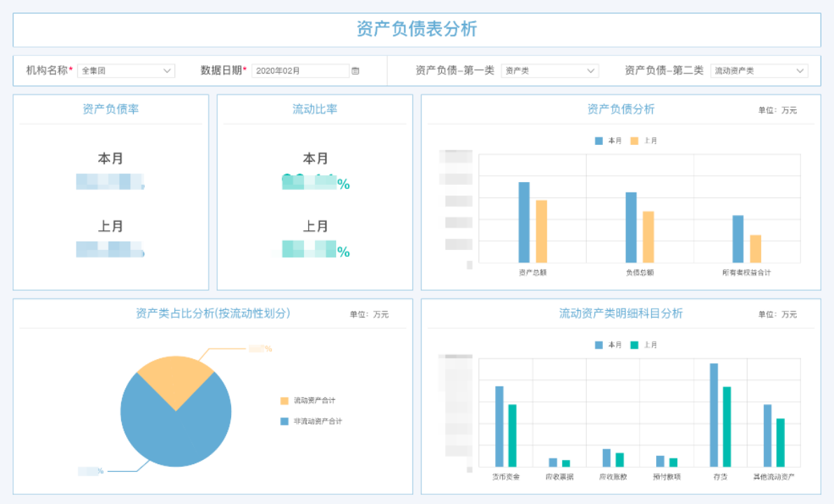Toggle 上月 legend in 资产负债分析 chart

coord(644,141)
